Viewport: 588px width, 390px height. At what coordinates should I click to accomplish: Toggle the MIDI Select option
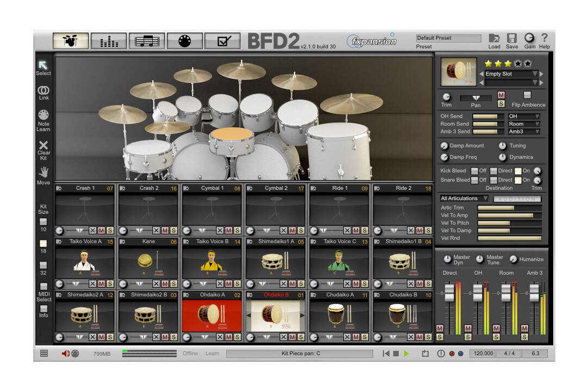[44, 286]
